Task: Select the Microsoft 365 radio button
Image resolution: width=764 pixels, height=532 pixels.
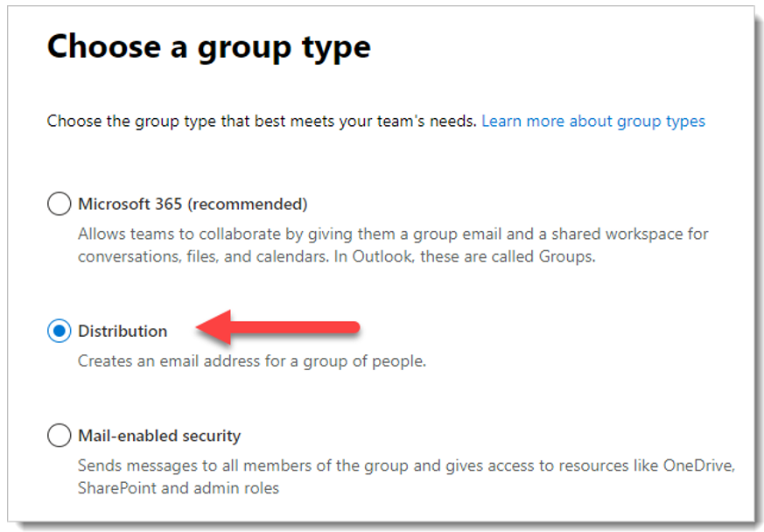Action: pos(59,204)
